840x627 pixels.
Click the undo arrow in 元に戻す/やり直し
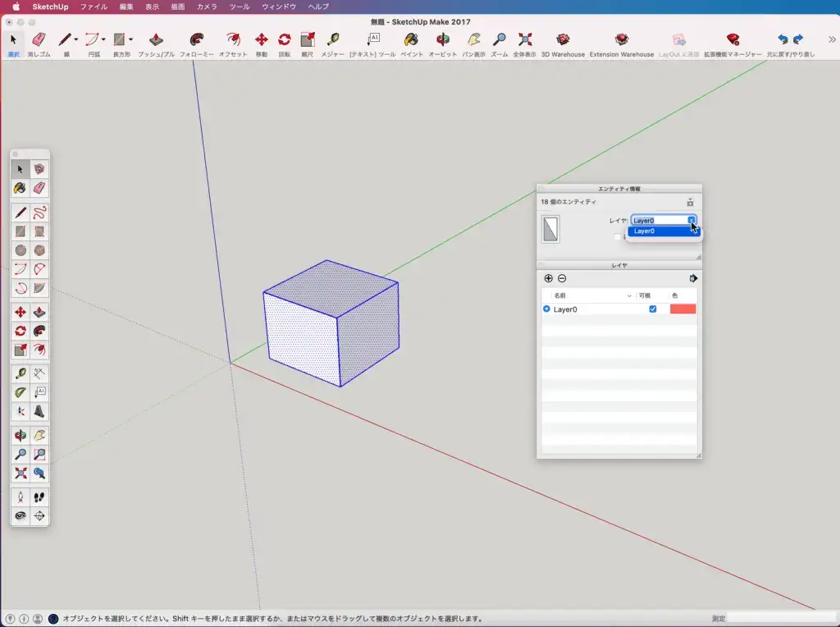pos(783,39)
